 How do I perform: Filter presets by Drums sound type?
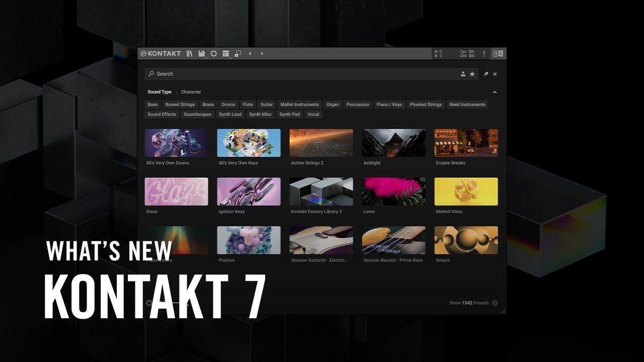(227, 104)
